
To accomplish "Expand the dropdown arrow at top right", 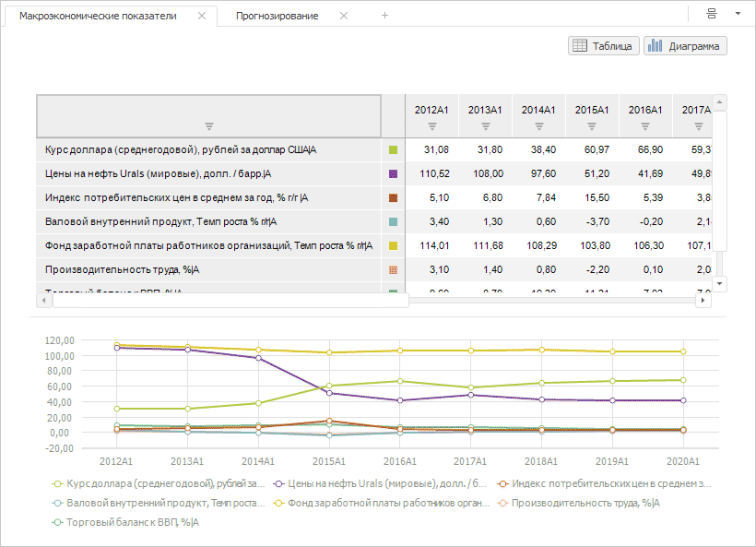I will (x=738, y=14).
